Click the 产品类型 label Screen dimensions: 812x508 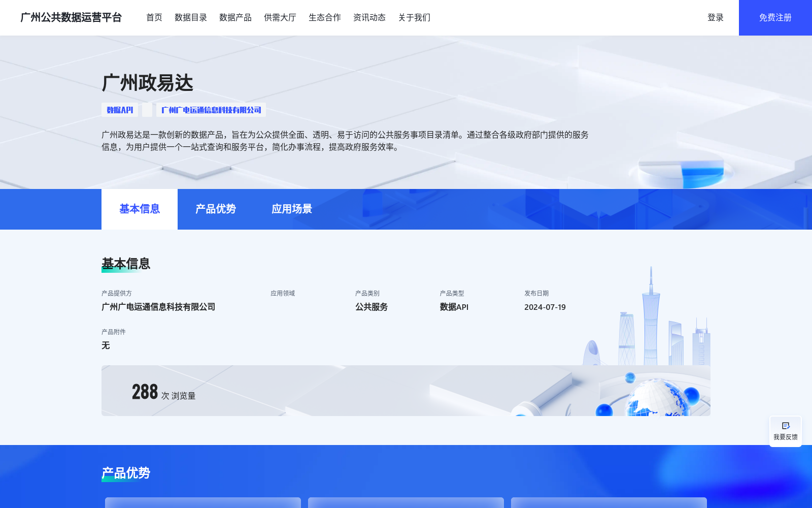[x=452, y=293]
